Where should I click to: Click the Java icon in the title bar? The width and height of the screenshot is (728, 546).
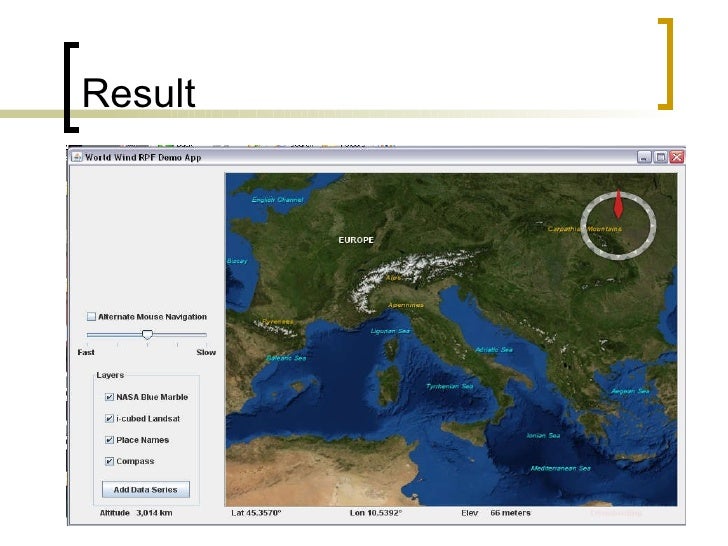click(77, 157)
